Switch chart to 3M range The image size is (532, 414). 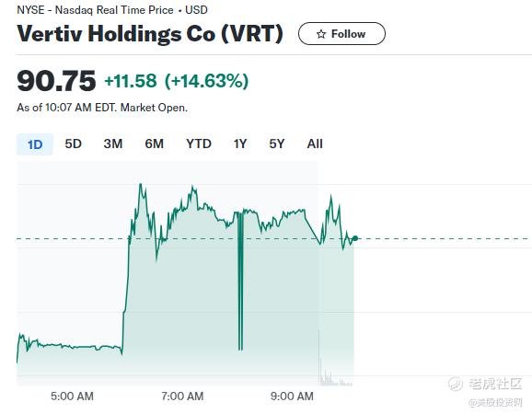pyautogui.click(x=113, y=144)
